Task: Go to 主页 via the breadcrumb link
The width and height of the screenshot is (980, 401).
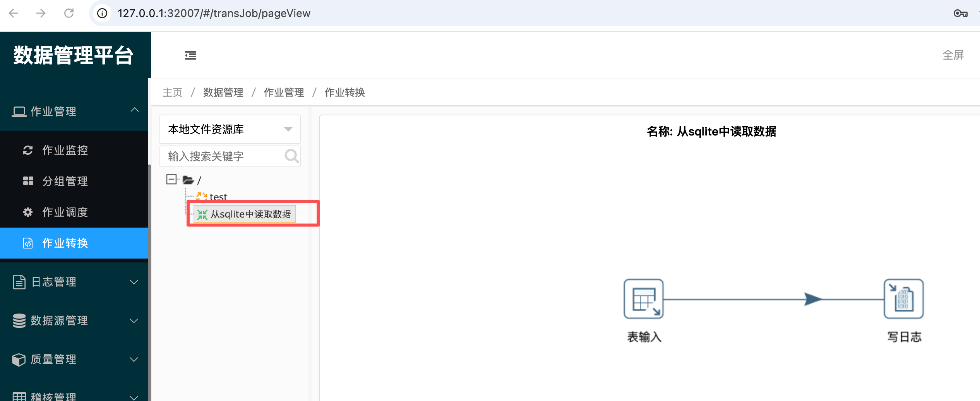Action: (x=172, y=93)
